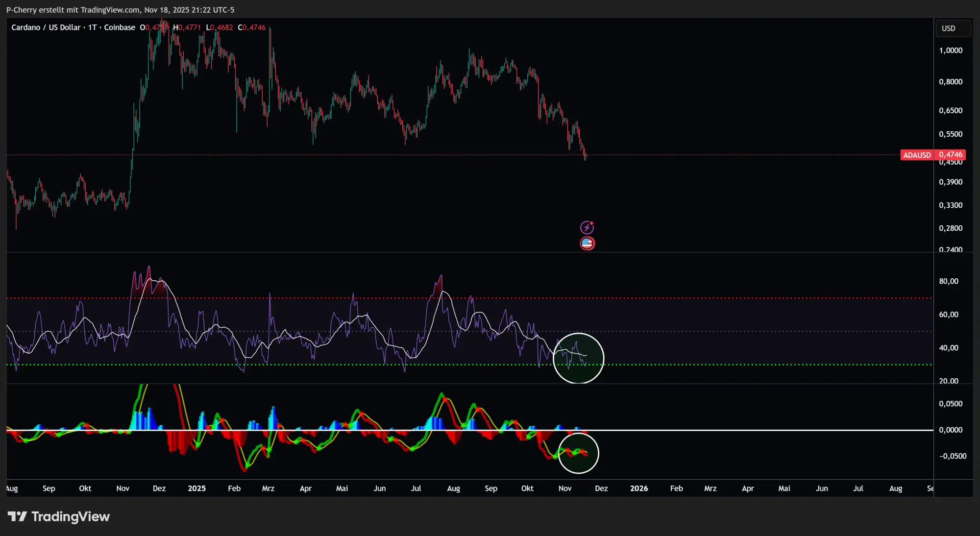The image size is (980, 536).
Task: Select the white circle annotation on MACD panel
Action: 579,453
